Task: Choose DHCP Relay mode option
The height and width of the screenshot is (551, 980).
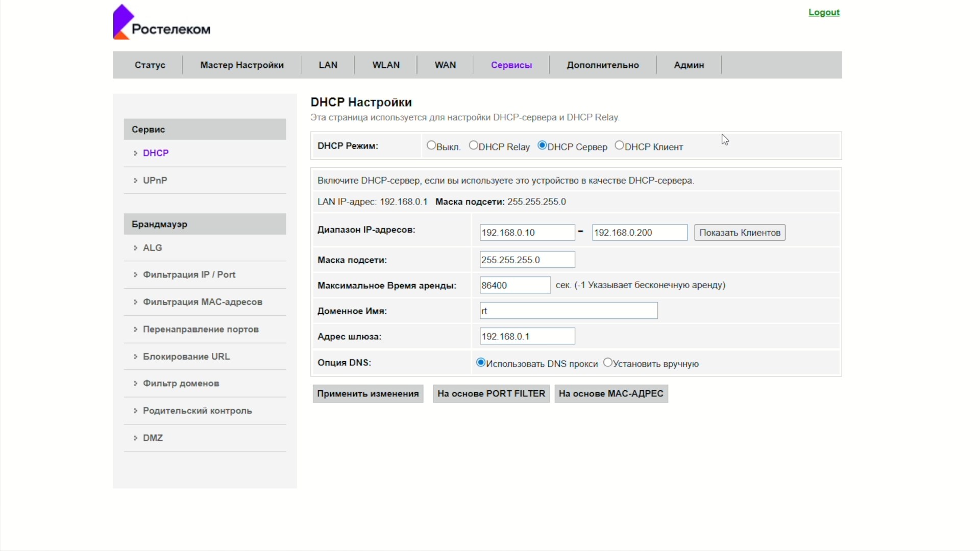Action: 473,145
